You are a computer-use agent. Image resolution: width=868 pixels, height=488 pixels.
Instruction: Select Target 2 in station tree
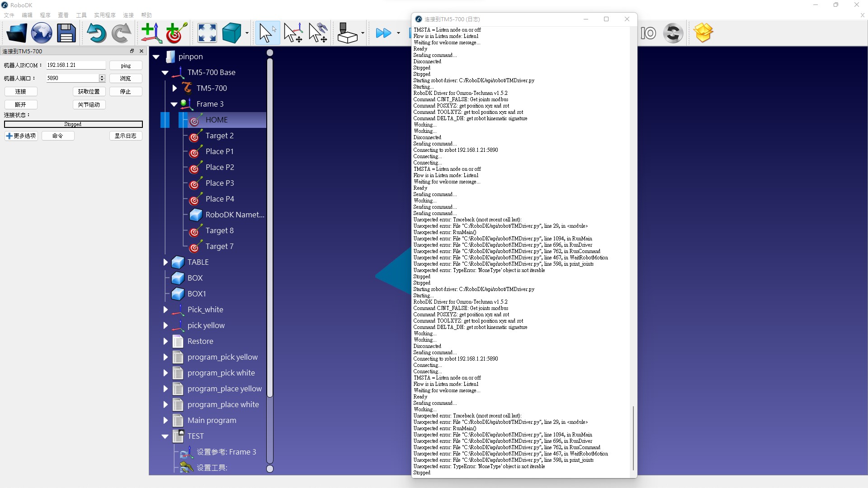(219, 136)
